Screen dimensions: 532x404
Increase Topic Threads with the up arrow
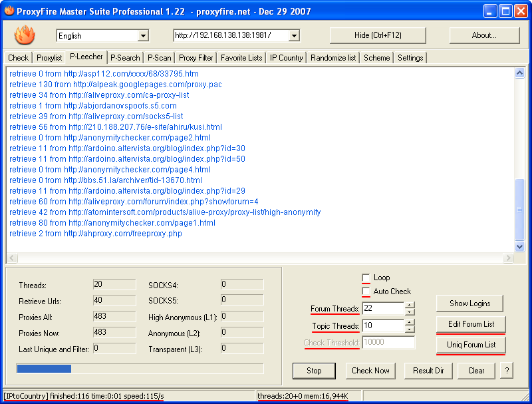pos(410,322)
